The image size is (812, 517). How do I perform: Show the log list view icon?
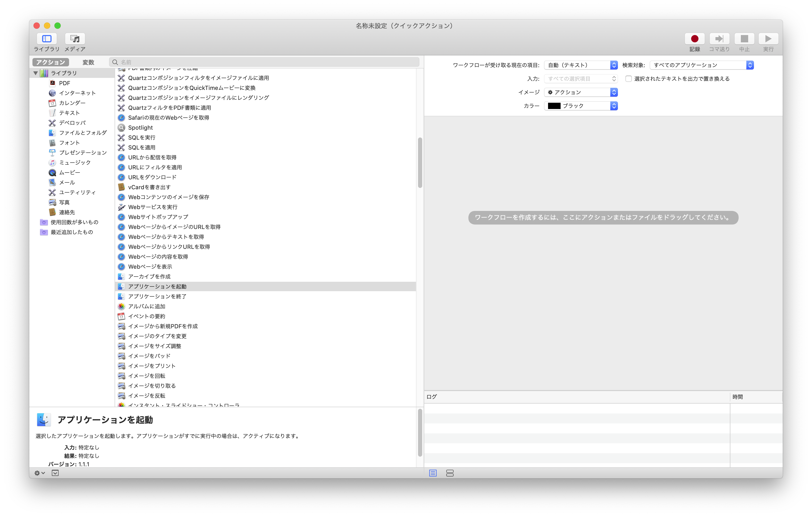[x=433, y=473]
